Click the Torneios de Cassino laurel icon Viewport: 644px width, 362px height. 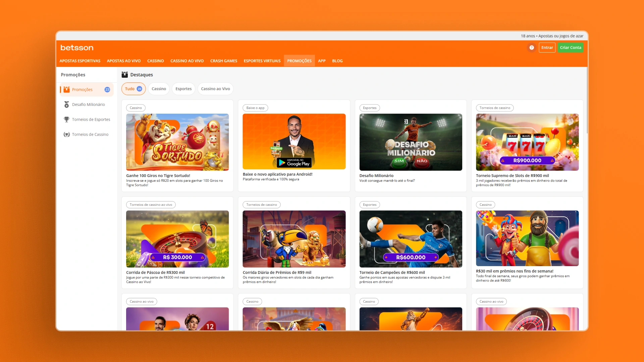point(66,134)
